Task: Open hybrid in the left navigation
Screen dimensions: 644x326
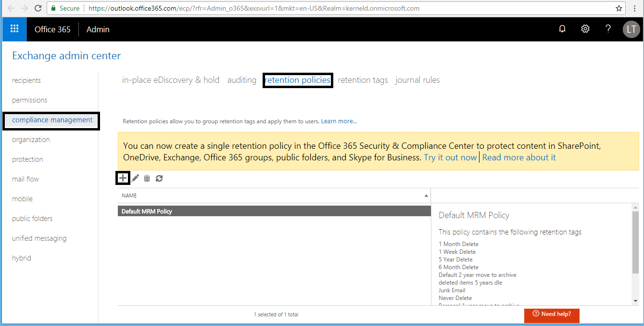Action: 22,258
